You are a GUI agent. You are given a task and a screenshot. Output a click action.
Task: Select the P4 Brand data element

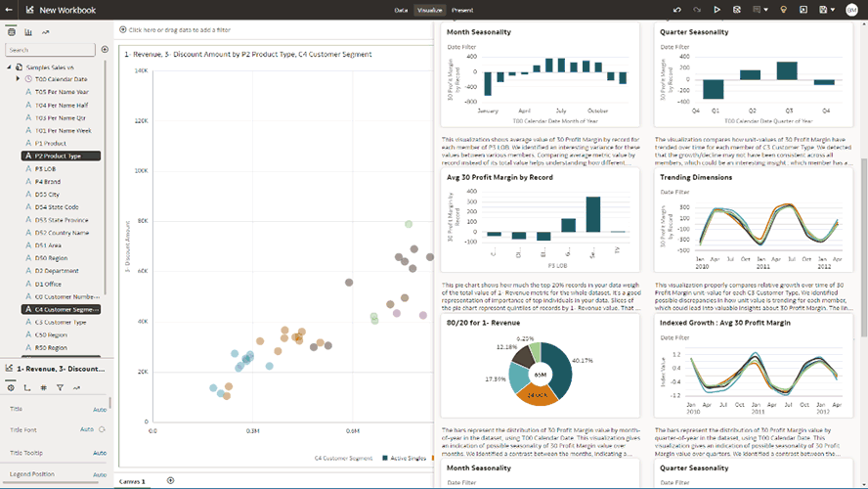(49, 181)
